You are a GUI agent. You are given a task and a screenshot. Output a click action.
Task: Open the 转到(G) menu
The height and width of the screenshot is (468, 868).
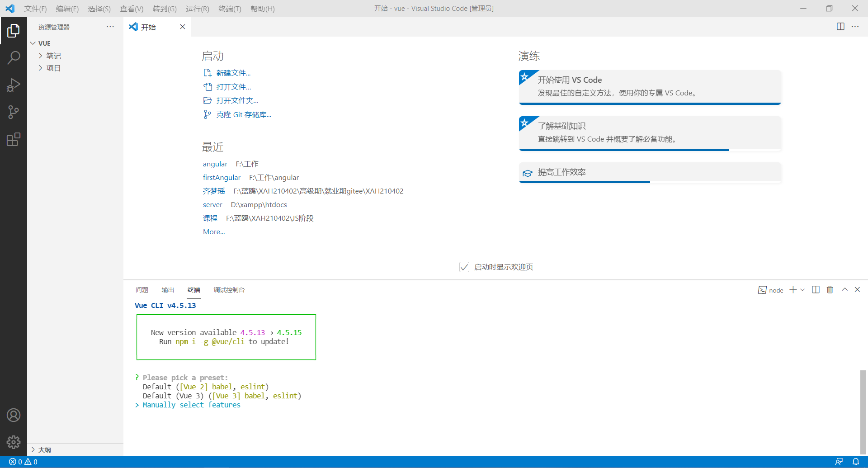click(x=165, y=9)
